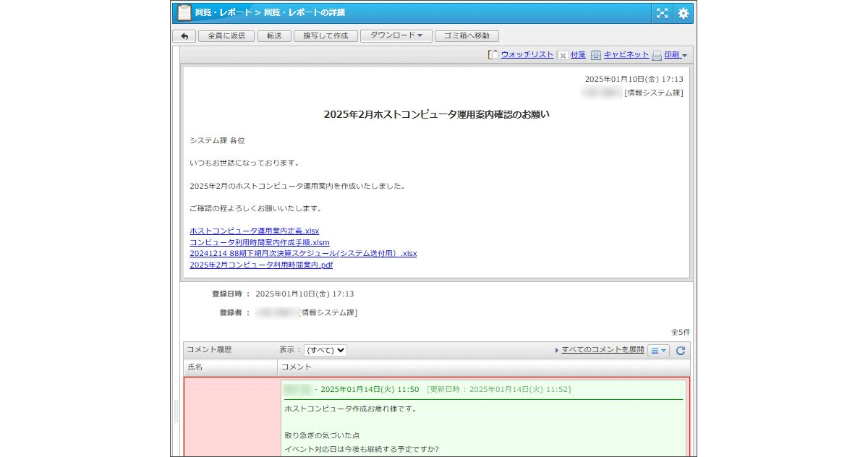868x457 pixels.
Task: Open 2025年2月コンピュータ利用時間案内.pdf attachment
Action: click(x=261, y=265)
